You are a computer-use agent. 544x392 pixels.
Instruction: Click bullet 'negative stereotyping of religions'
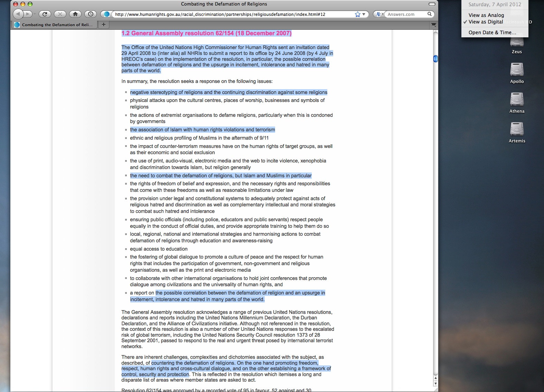pos(228,92)
